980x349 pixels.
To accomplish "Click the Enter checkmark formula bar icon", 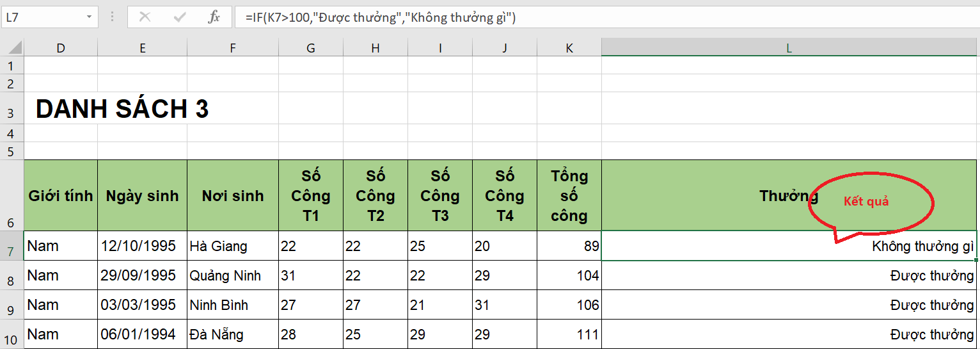I will (180, 17).
